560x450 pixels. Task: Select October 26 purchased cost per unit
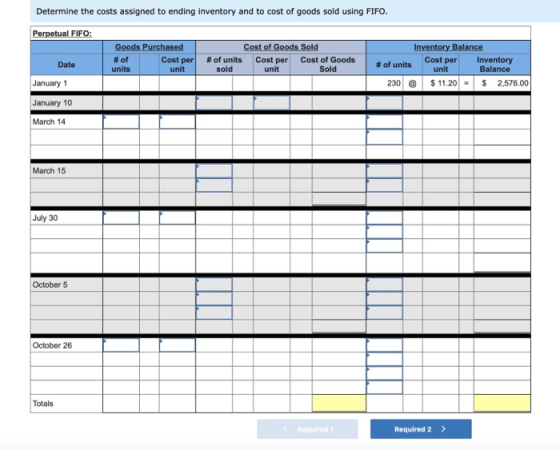(x=177, y=345)
